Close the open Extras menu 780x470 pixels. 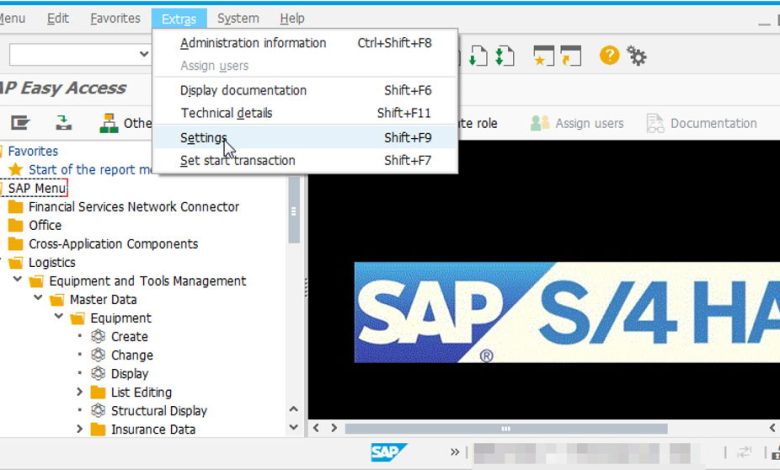179,19
